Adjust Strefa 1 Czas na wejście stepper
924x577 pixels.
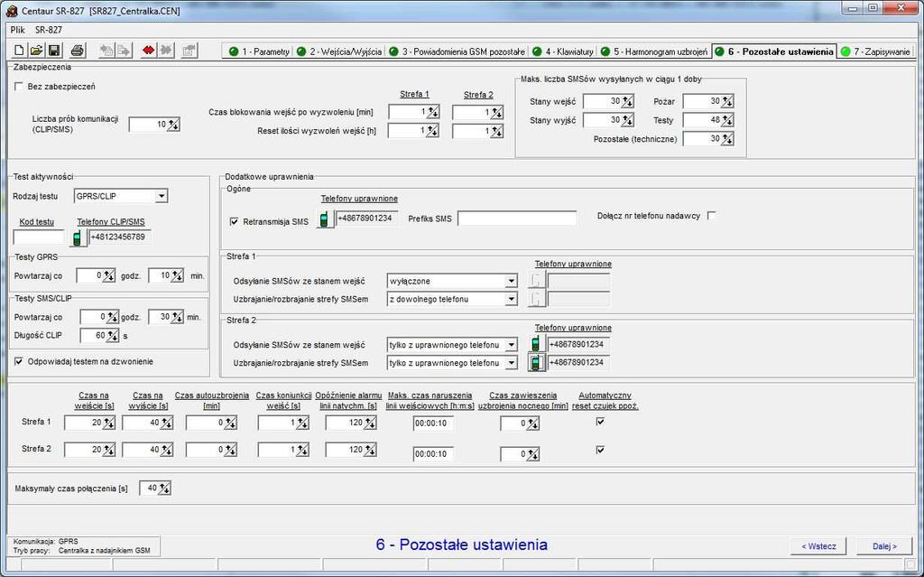point(108,423)
